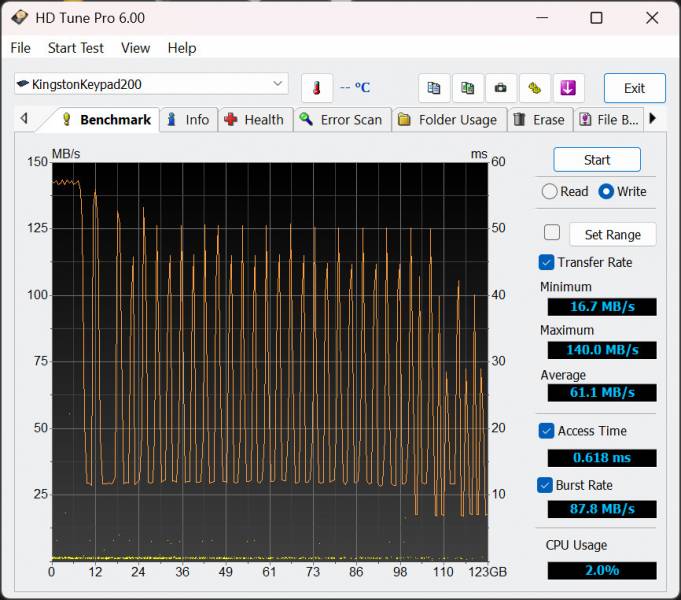This screenshot has width=681, height=600.
Task: Open the Start Test menu
Action: pos(76,48)
